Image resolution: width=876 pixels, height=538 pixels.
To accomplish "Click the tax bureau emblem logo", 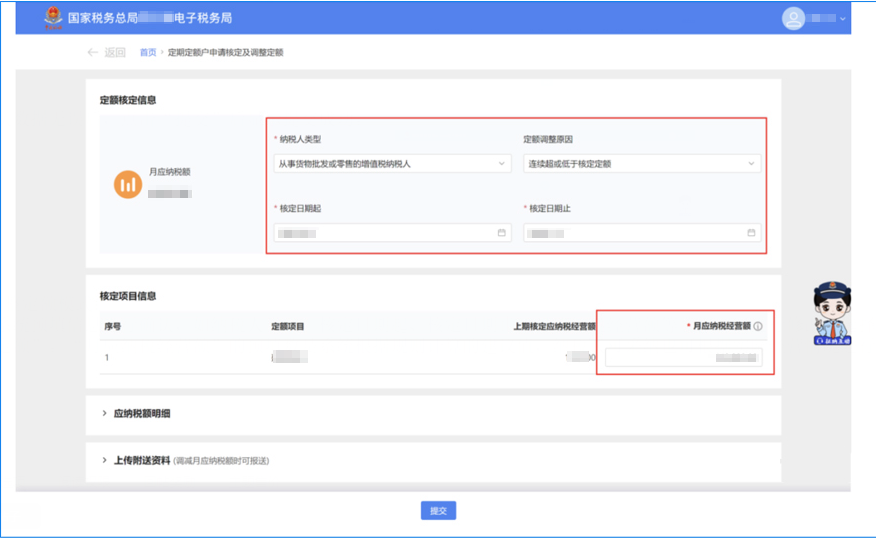I will (x=52, y=18).
